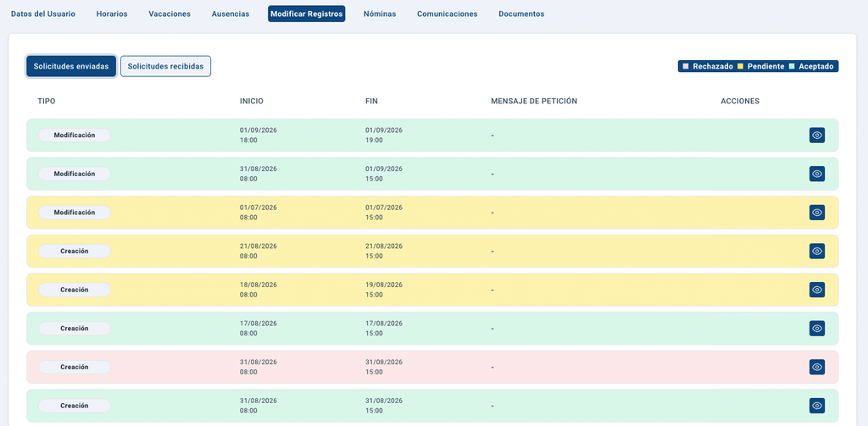
Task: Open details for 17/08/2026 Creación request
Action: [816, 328]
